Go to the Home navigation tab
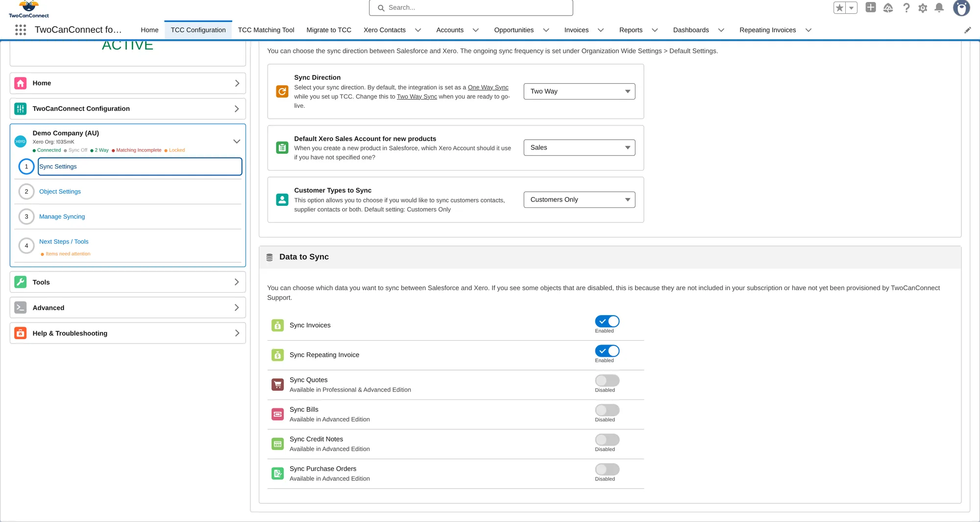The image size is (980, 522). pos(149,30)
